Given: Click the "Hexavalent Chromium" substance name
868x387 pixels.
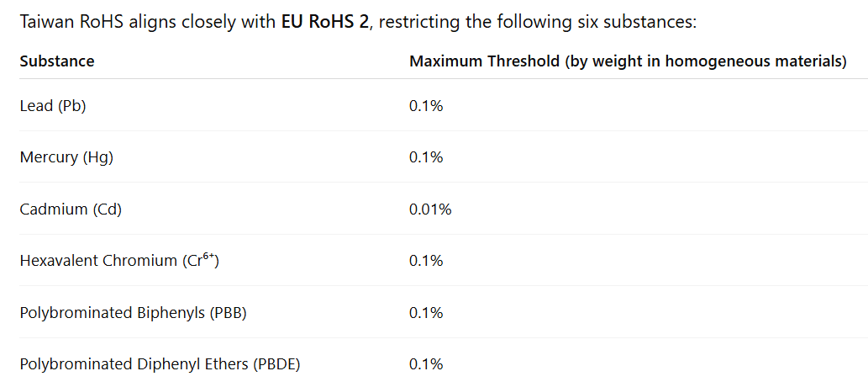Looking at the screenshot, I should [99, 261].
